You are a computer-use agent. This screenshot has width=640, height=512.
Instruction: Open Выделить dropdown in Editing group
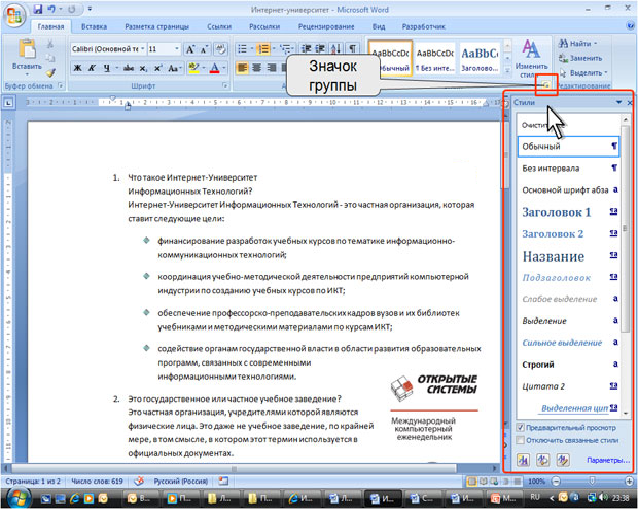pyautogui.click(x=606, y=73)
